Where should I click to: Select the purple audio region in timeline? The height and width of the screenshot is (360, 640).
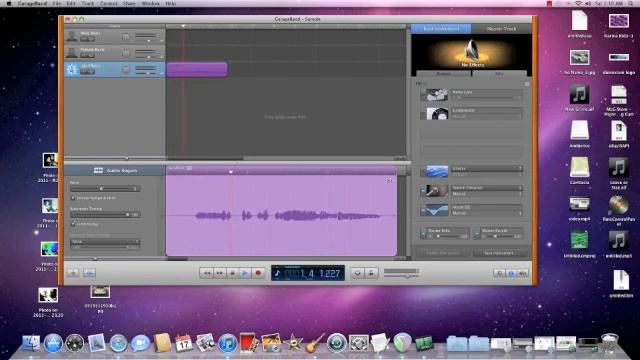click(197, 69)
